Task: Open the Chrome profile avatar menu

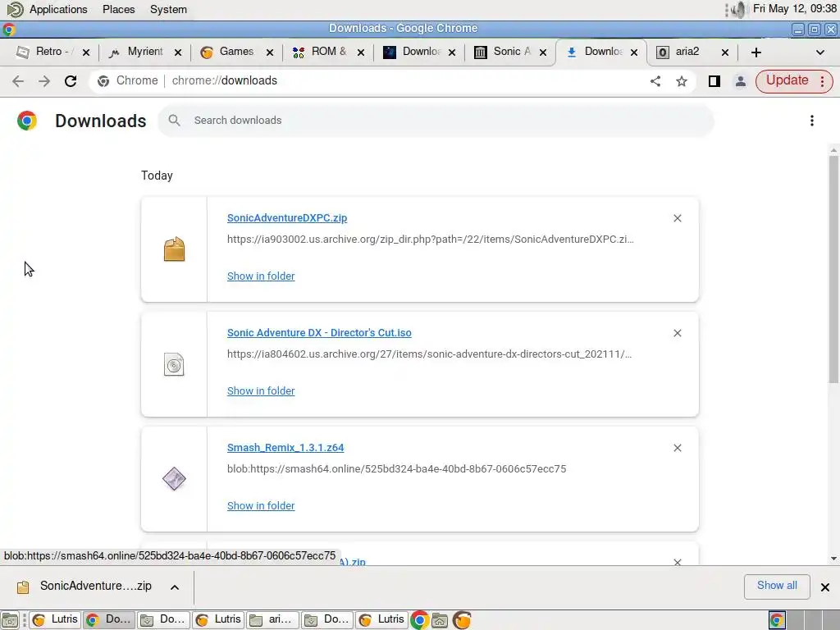Action: click(741, 81)
